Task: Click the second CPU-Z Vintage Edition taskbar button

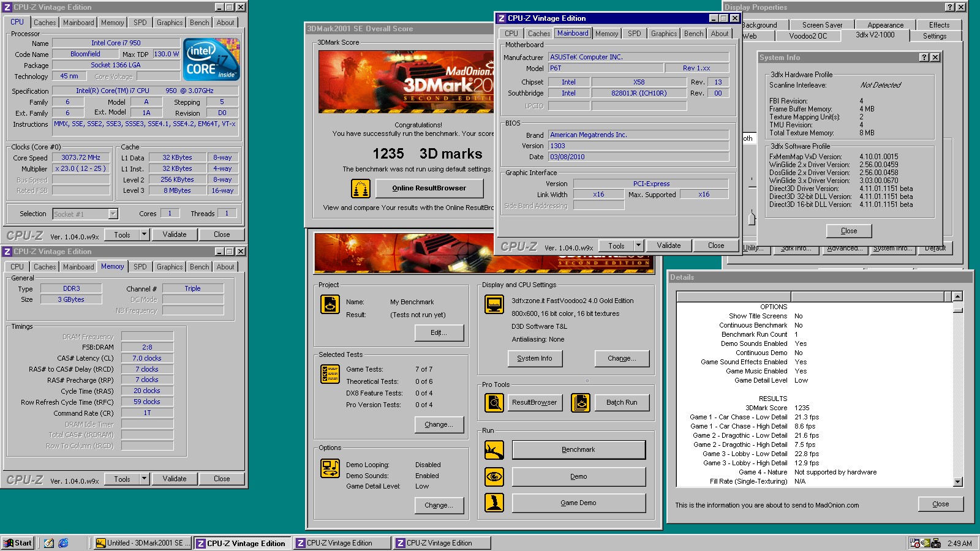Action: 342,543
